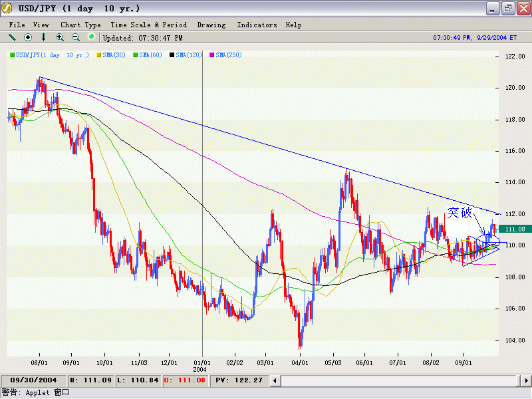Image resolution: width=532 pixels, height=399 pixels.
Task: Close the USD/JPY chart window
Action: coord(523,8)
